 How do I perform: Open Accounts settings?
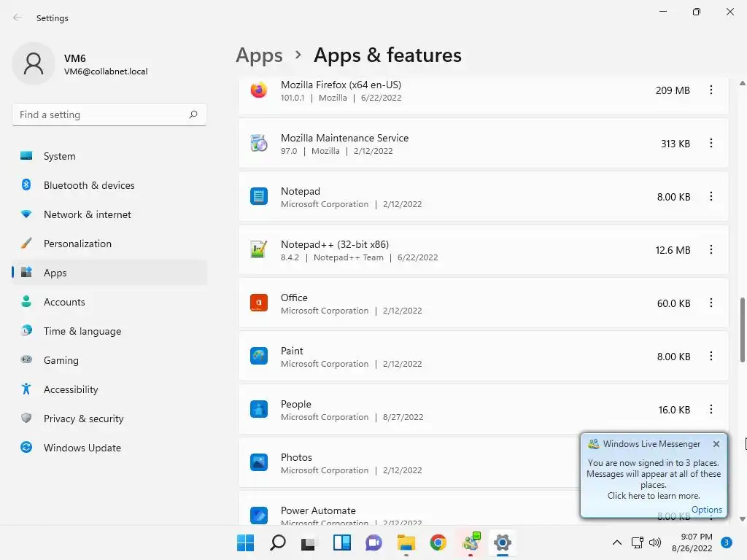point(109,302)
